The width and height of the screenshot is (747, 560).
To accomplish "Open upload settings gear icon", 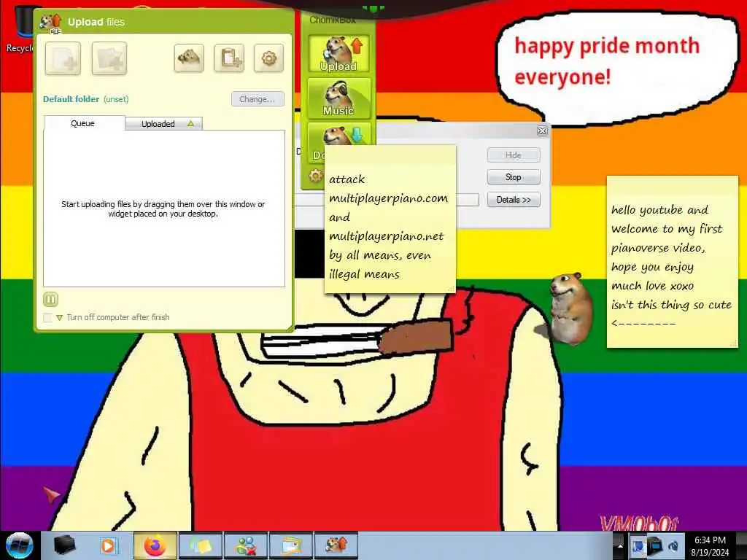I will pyautogui.click(x=268, y=58).
